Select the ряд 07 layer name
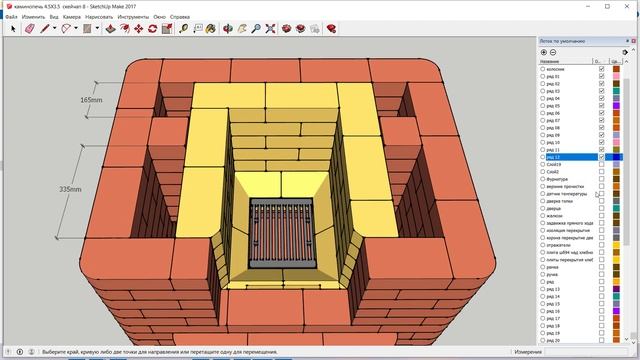This screenshot has height=360, width=640. pyautogui.click(x=553, y=120)
